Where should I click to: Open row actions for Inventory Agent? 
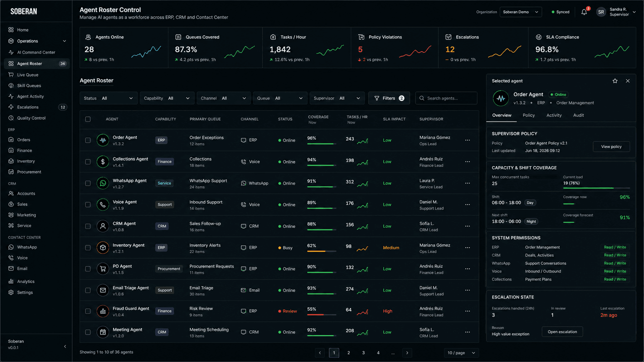[x=467, y=248]
